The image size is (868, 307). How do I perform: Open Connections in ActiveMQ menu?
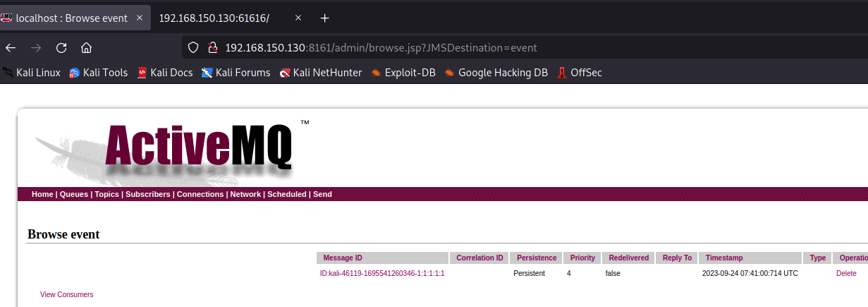[x=200, y=194]
